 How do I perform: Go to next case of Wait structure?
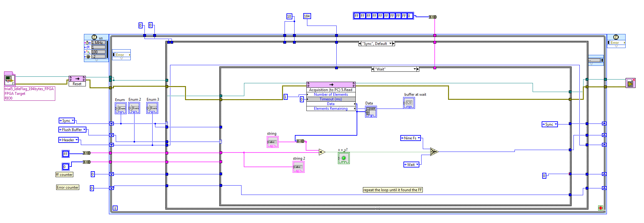(x=418, y=69)
